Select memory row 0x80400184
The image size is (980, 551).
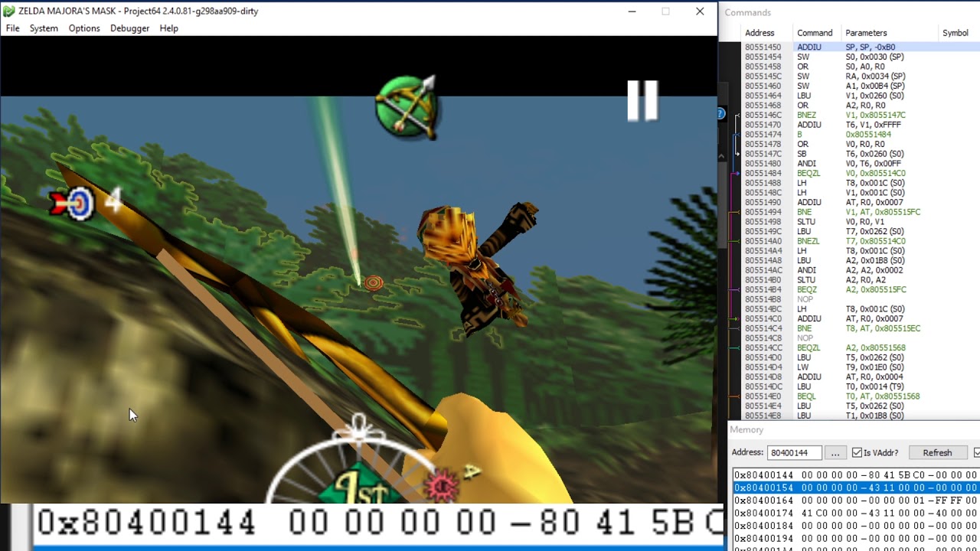point(856,526)
